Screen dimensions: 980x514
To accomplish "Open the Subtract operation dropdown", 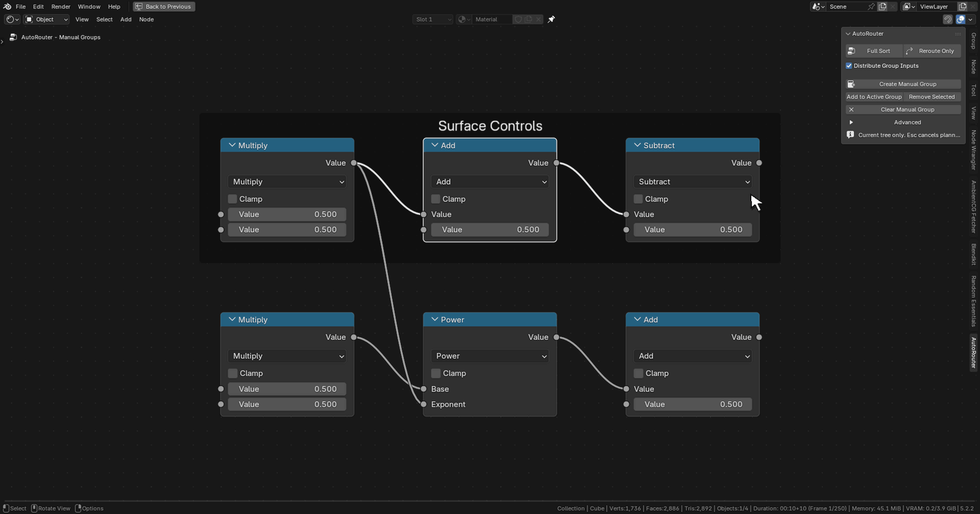I will [x=693, y=182].
